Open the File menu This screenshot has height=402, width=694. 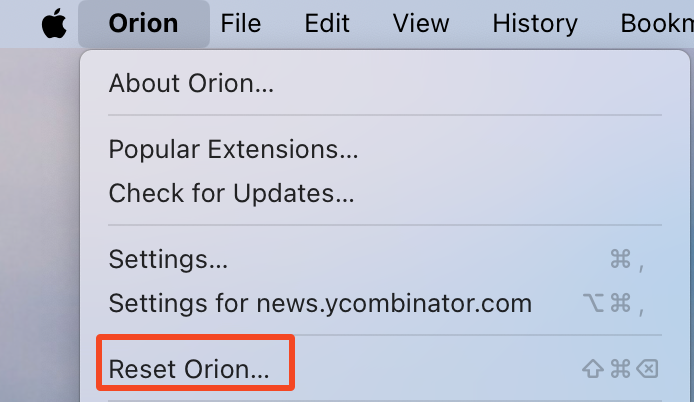click(x=241, y=24)
